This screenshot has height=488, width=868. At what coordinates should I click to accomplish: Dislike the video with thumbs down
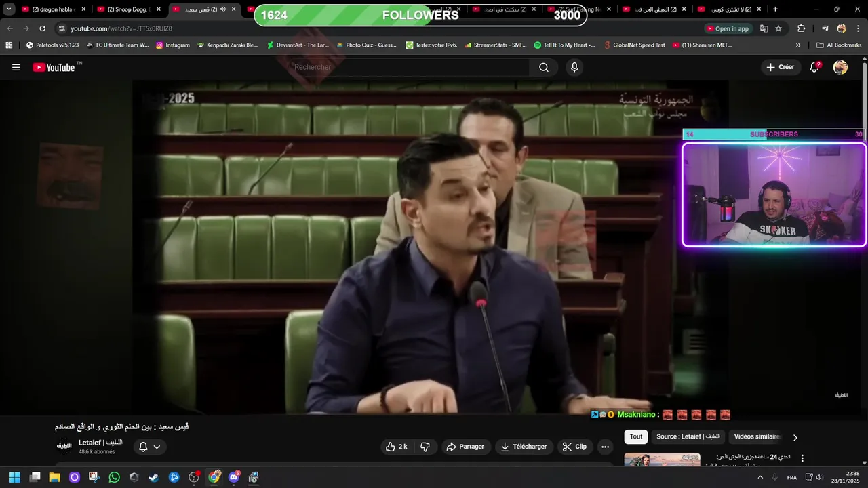pyautogui.click(x=425, y=447)
